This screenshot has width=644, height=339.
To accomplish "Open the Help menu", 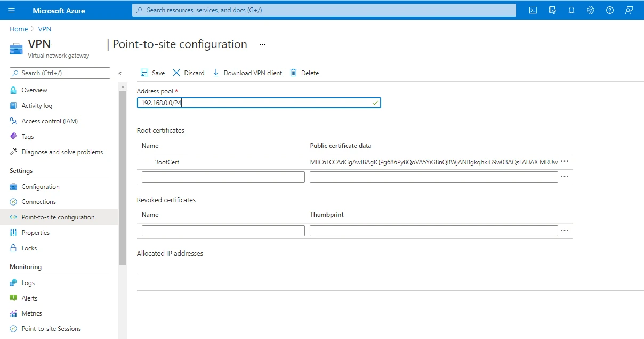I will 609,10.
